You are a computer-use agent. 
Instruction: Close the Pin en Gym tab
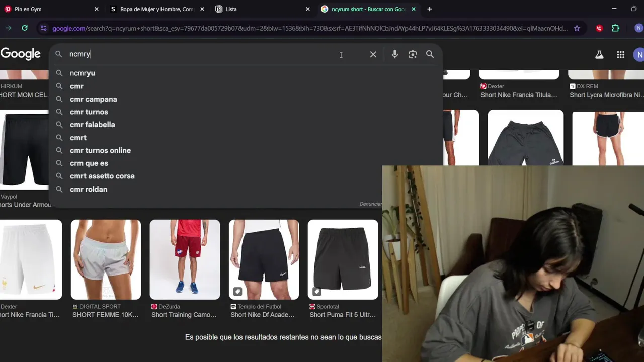(x=97, y=9)
